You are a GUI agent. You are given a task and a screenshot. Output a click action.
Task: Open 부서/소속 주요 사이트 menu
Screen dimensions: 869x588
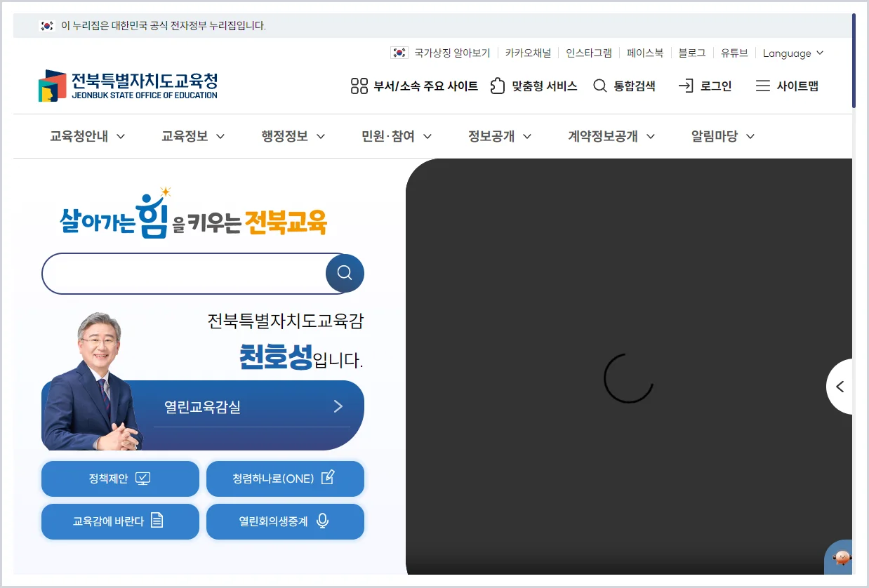(414, 86)
